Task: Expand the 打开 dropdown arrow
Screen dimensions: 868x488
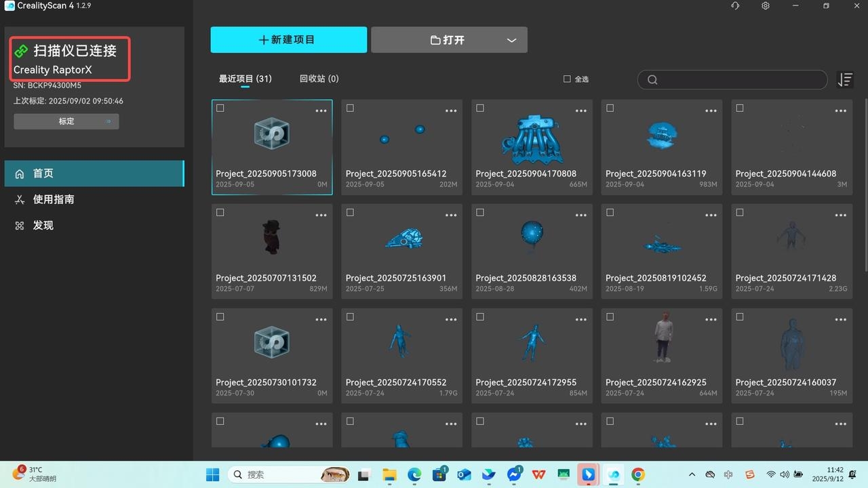Action: click(512, 41)
